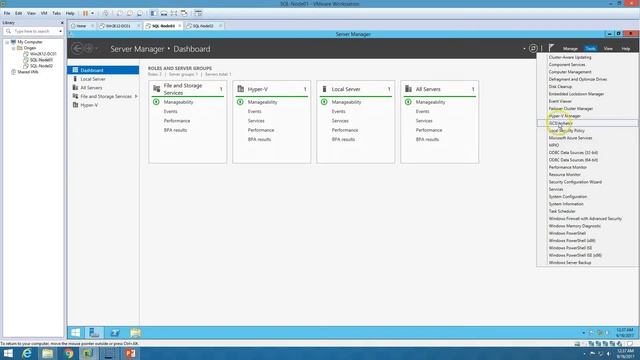Open the All Servers tile header

click(x=440, y=89)
